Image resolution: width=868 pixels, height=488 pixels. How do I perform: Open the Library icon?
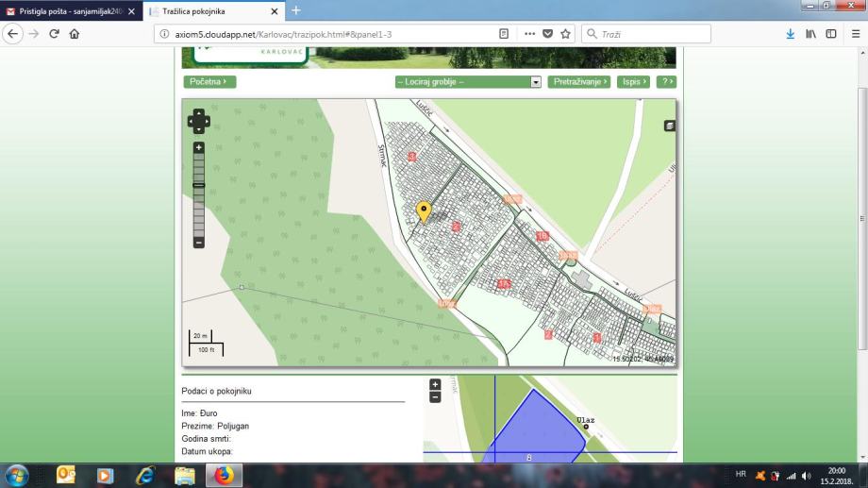811,34
